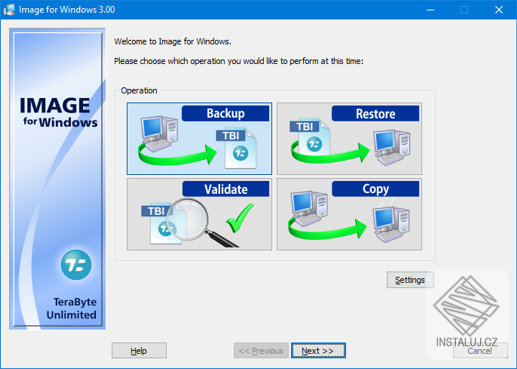Click the 'Please choose which operation' instruction text
Screen dimensions: 517x369
[239, 61]
